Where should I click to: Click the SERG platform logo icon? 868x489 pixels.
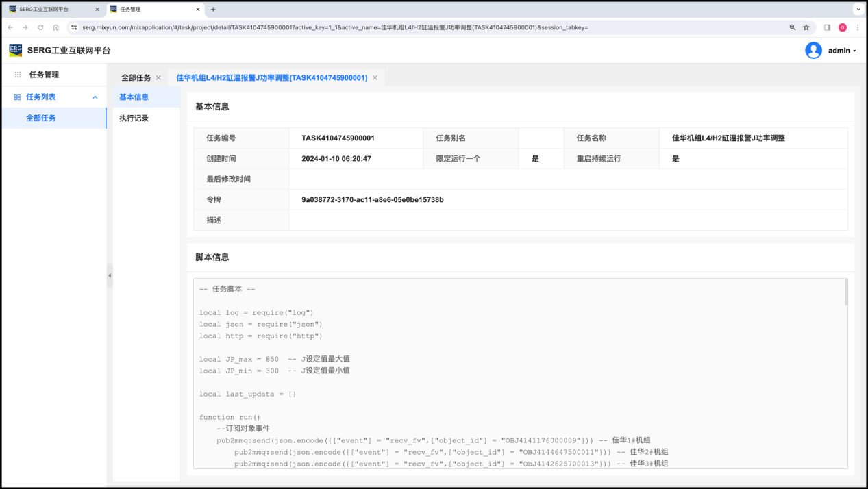click(15, 50)
